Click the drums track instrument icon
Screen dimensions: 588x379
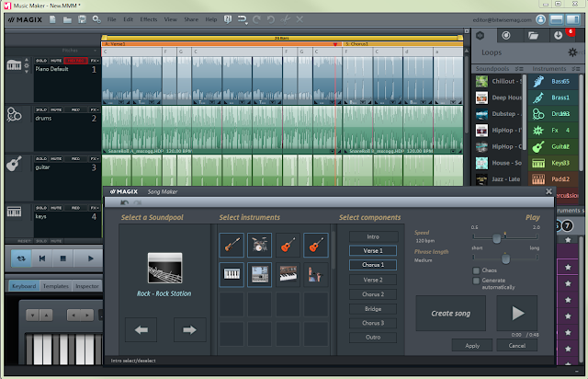point(16,115)
